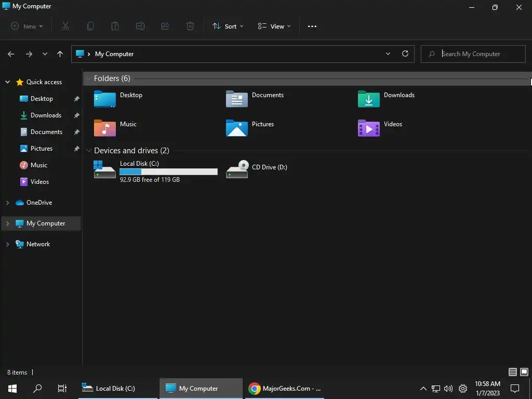Expand the Network tree node
Screen dimensions: 532x399
coord(7,244)
